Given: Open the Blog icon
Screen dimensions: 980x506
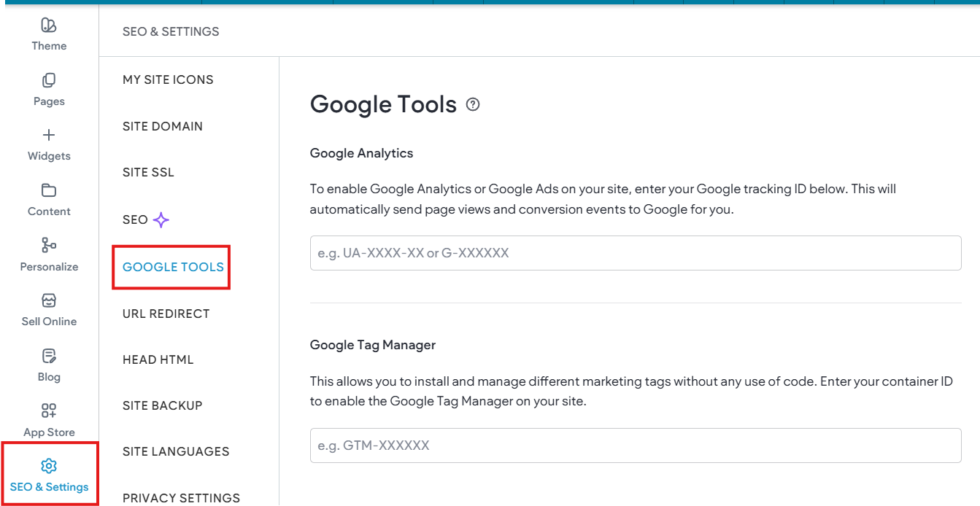Looking at the screenshot, I should pos(49,356).
